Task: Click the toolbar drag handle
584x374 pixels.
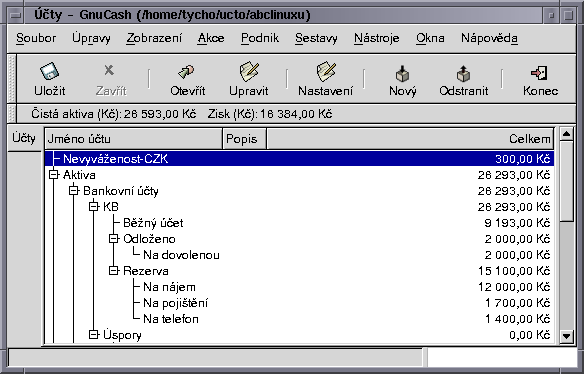Action: point(12,79)
